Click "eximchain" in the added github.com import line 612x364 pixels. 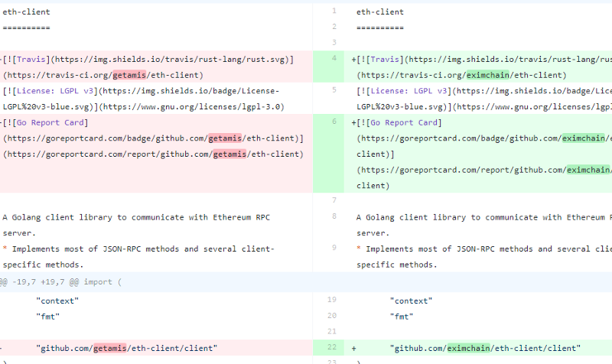pos(468,348)
